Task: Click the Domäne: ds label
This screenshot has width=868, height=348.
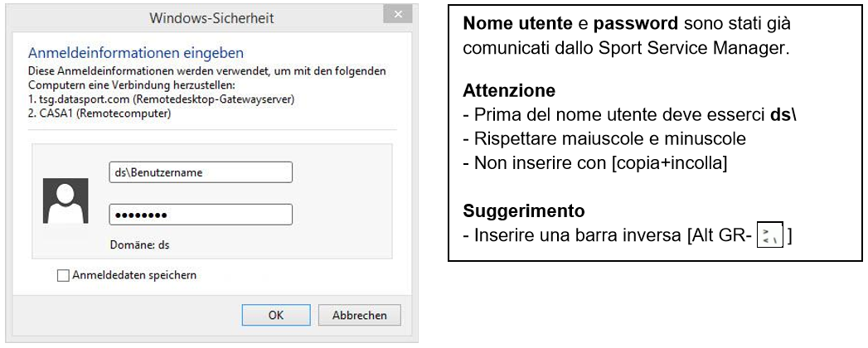Action: (139, 245)
